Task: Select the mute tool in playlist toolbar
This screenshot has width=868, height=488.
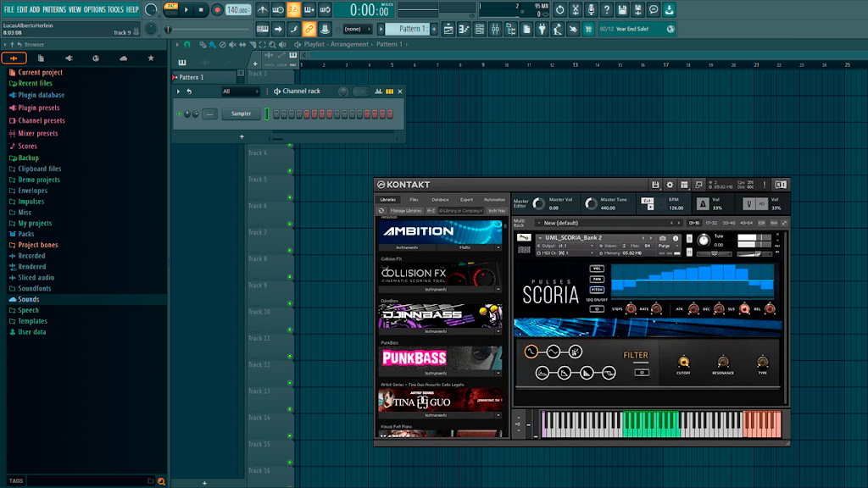Action: [232, 44]
